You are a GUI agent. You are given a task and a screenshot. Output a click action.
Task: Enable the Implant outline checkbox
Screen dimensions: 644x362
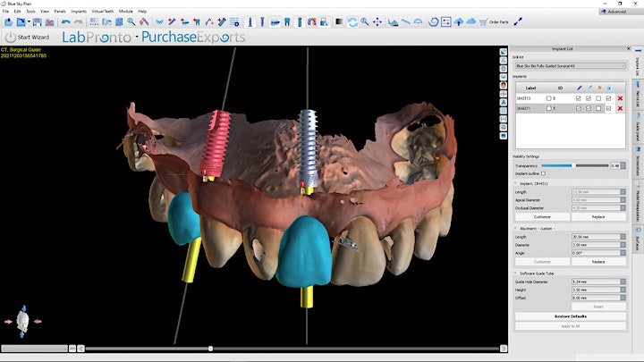coord(544,173)
